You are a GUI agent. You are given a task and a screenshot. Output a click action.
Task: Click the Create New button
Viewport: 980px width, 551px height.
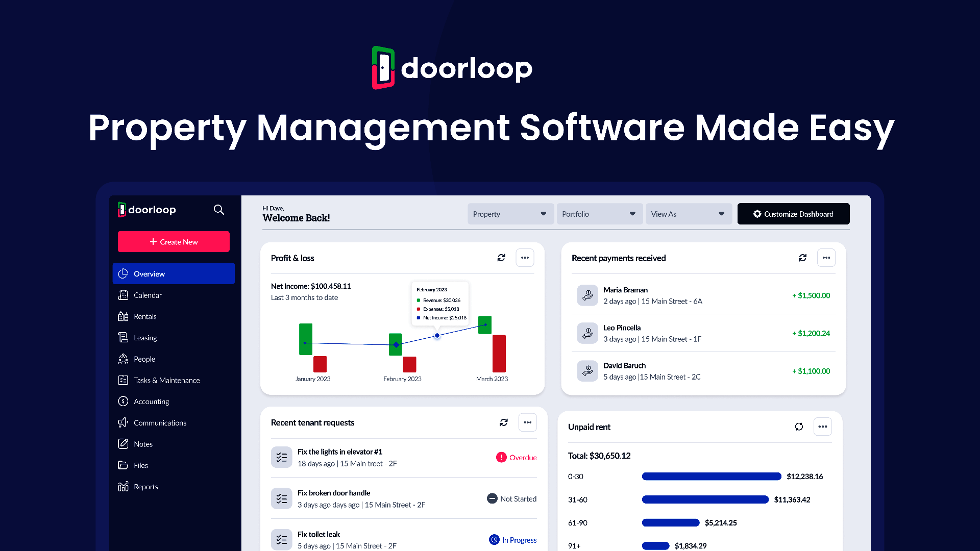point(174,242)
